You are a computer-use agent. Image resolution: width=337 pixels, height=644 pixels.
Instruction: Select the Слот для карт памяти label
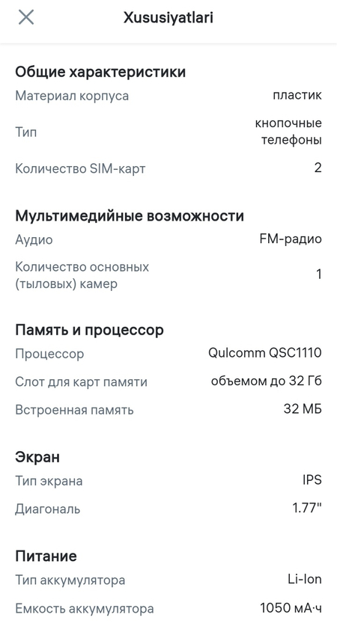[x=81, y=382]
